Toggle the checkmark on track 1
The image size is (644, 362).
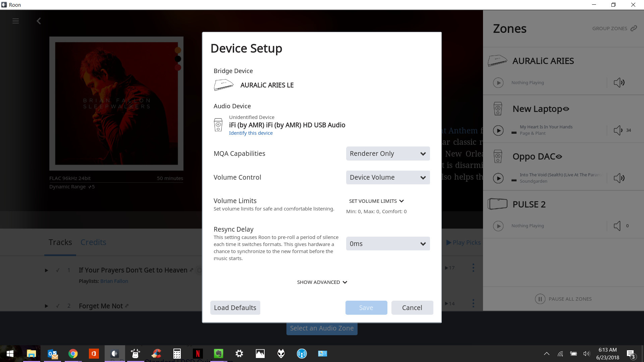coord(58,270)
